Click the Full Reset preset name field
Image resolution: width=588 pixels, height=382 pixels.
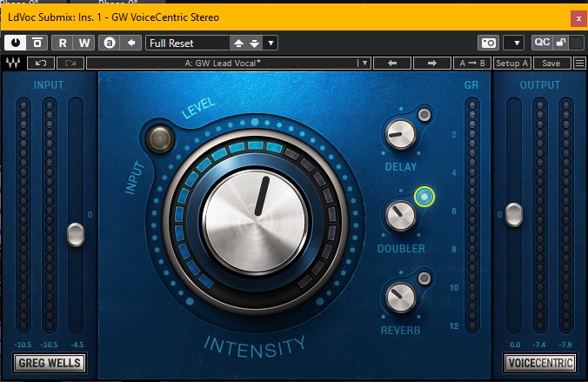tap(188, 43)
